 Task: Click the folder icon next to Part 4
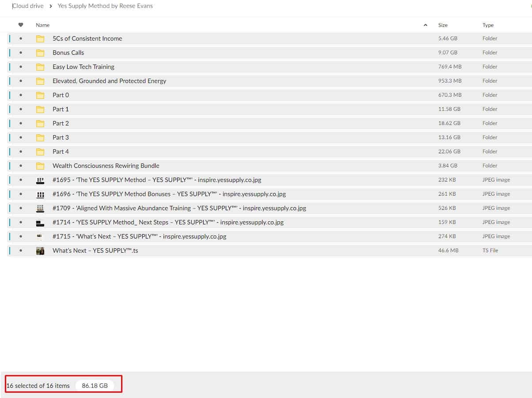click(40, 152)
